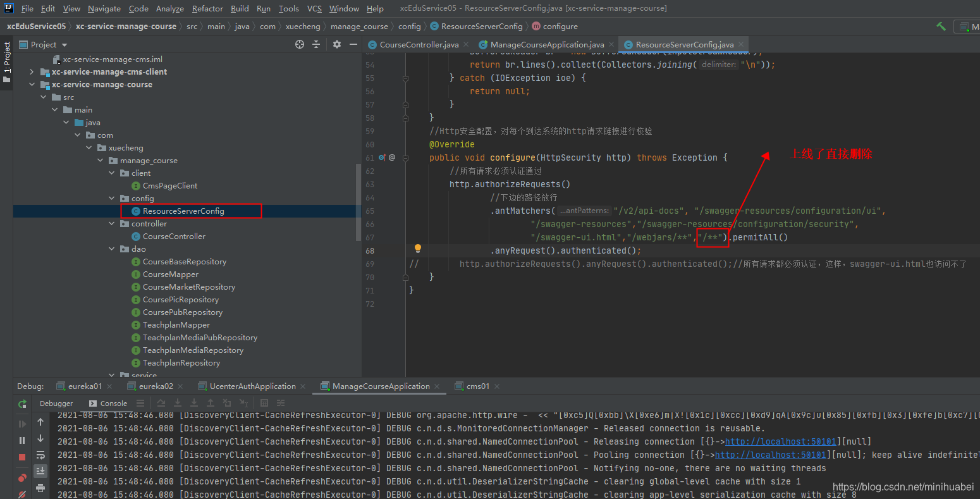This screenshot has height=499, width=980.
Task: Click ResourceServerConfig breadcrumb in navigation bar
Action: pos(476,27)
